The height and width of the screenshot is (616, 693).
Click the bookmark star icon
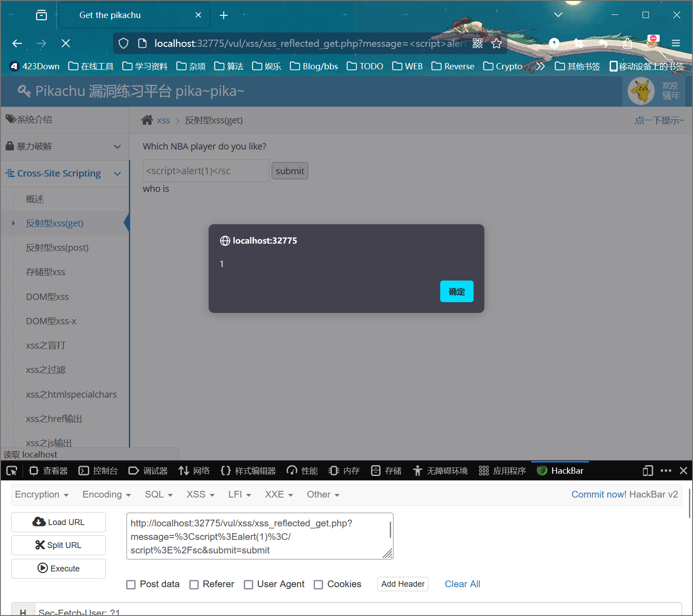point(497,43)
